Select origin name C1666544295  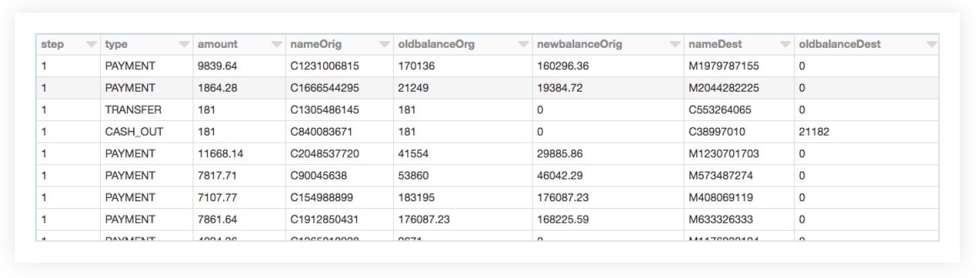pyautogui.click(x=325, y=88)
